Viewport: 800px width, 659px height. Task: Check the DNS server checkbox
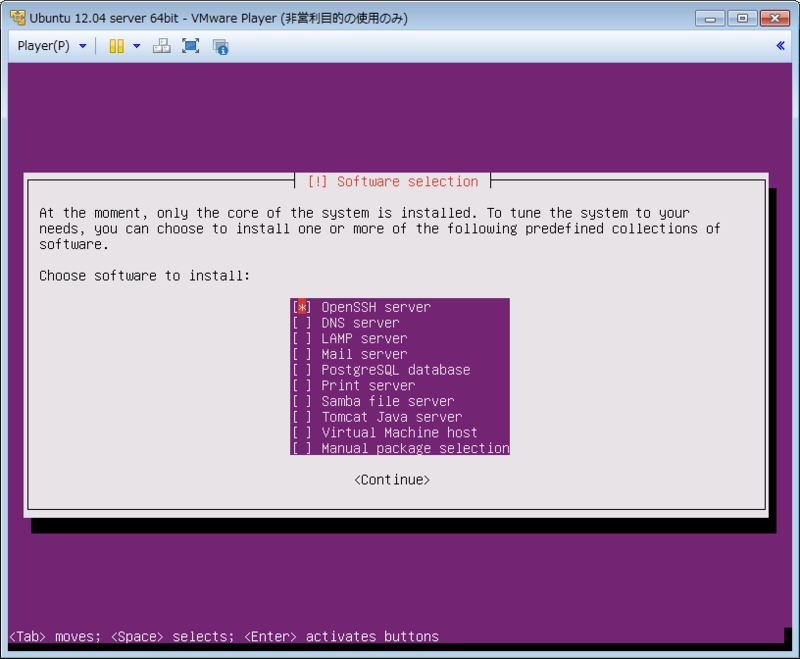tap(302, 323)
